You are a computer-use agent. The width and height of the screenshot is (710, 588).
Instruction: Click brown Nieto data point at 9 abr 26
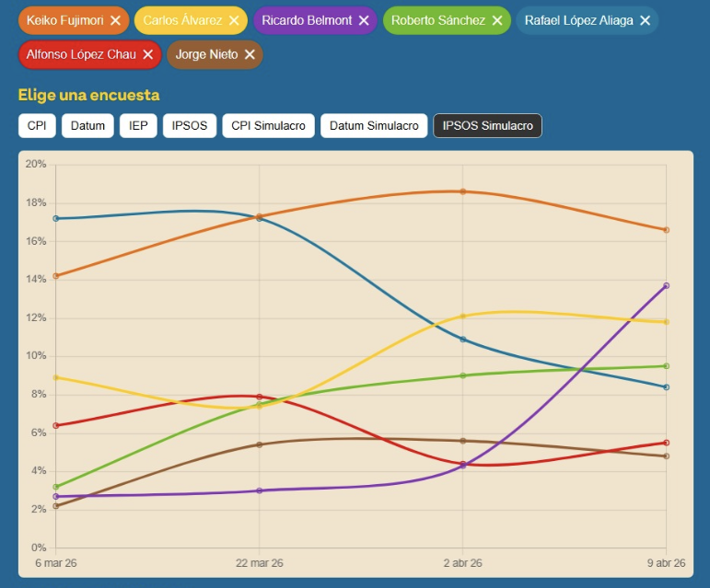[x=666, y=455]
